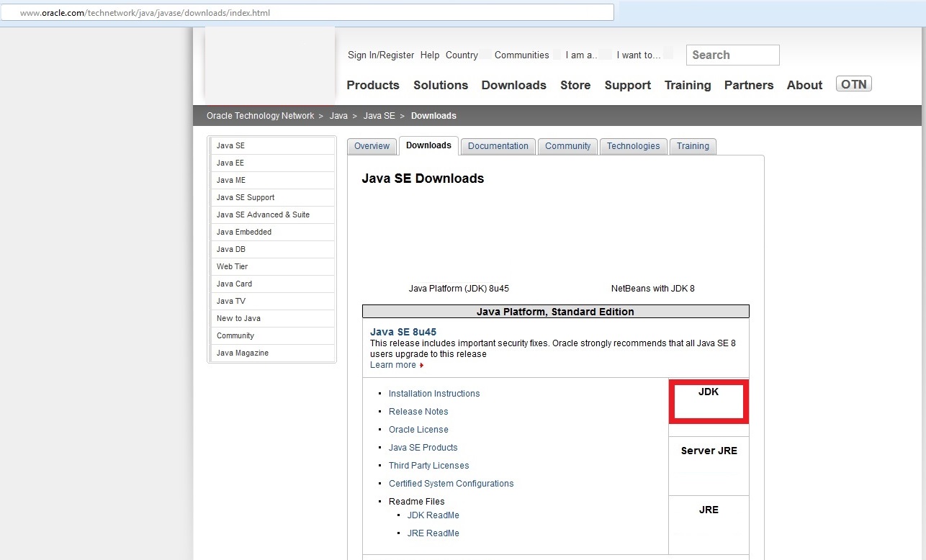This screenshot has width=926, height=560.
Task: Open Java Embedded sidebar item
Action: click(274, 232)
